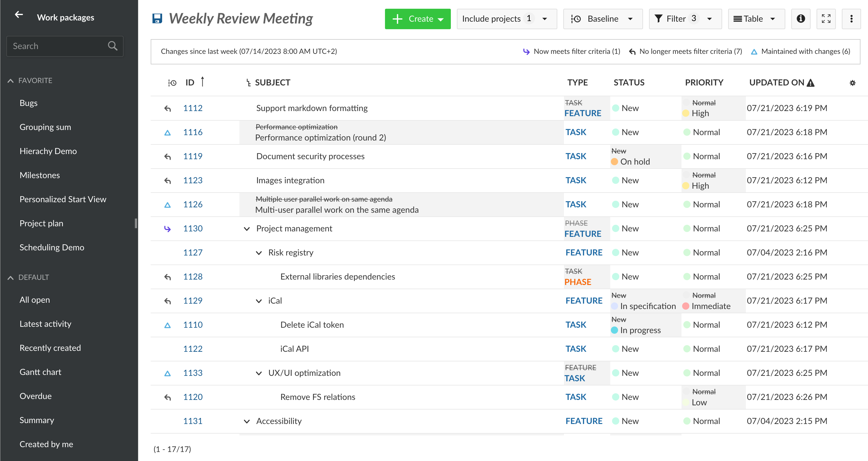The height and width of the screenshot is (461, 868).
Task: Click the Work packages sidebar item
Action: (65, 17)
